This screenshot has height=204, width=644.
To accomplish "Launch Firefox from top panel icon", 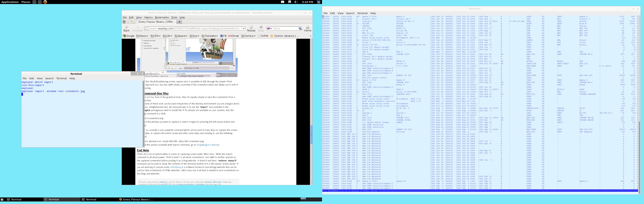I will [45, 2].
